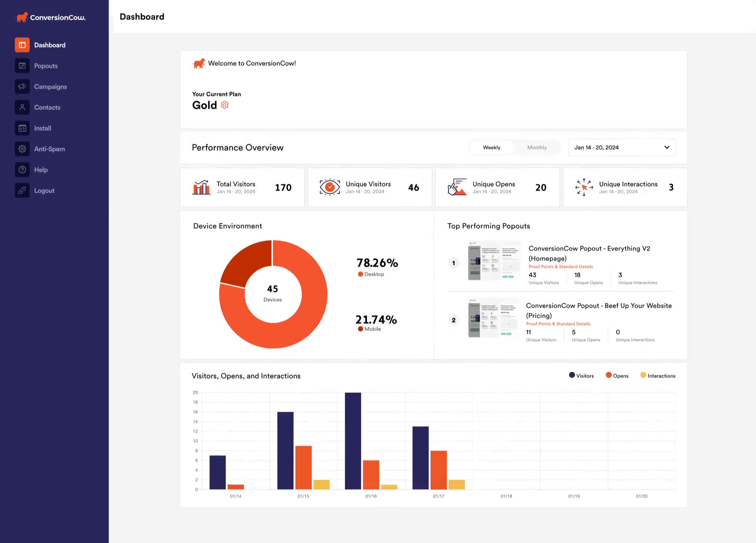756x543 pixels.
Task: Click the Mobile color dot
Action: click(360, 329)
